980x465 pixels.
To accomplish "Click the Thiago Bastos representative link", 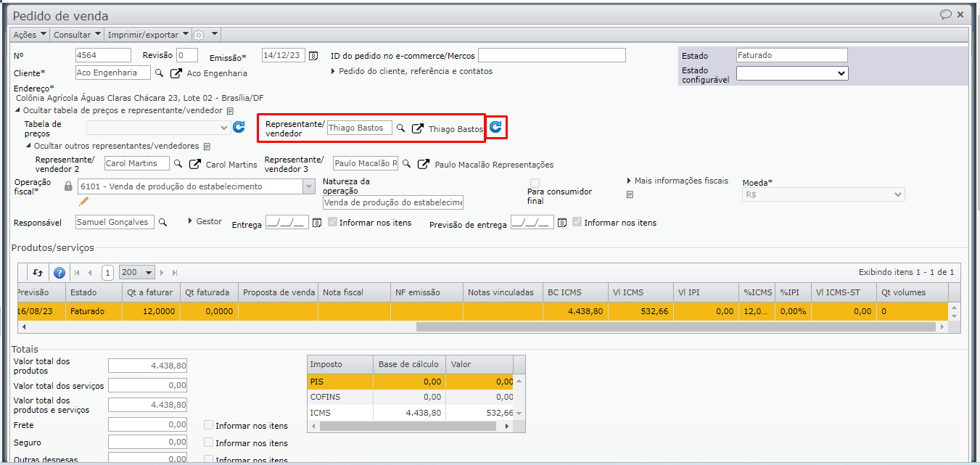I will [x=456, y=128].
